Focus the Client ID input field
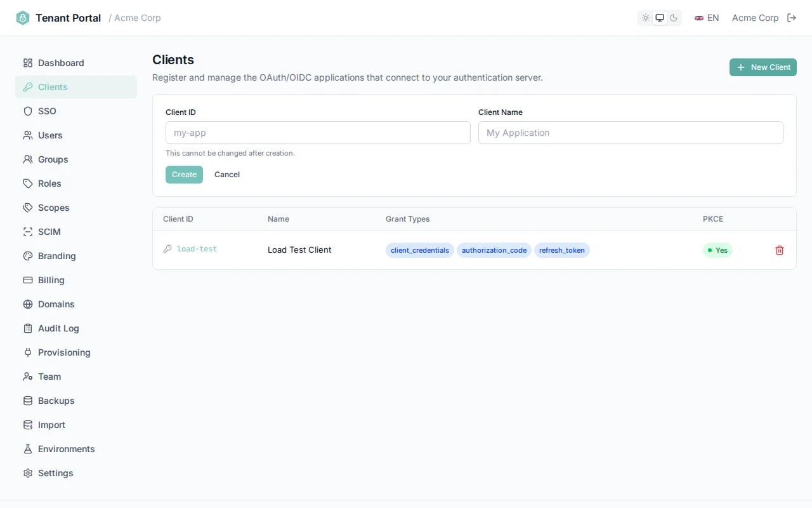This screenshot has width=812, height=508. [x=318, y=133]
